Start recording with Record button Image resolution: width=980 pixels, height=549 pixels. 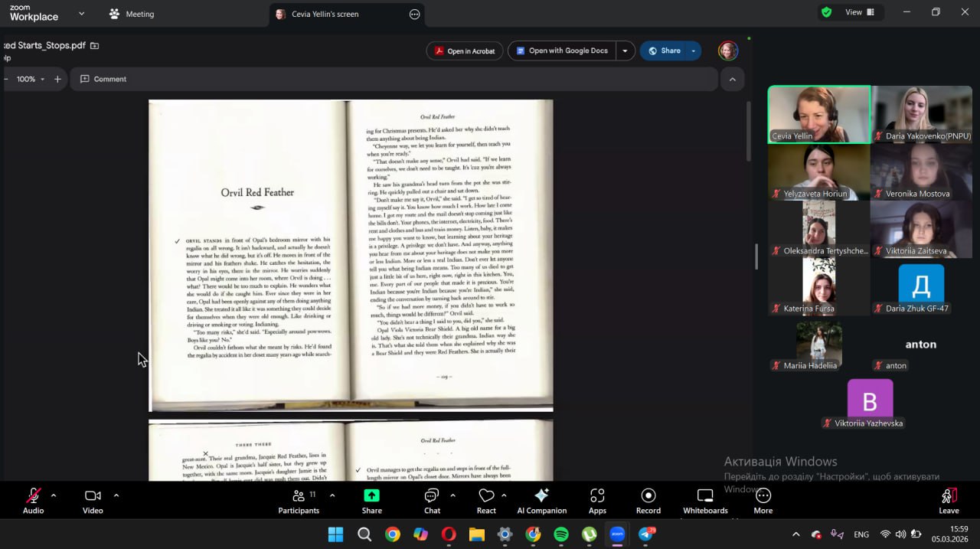[648, 501]
